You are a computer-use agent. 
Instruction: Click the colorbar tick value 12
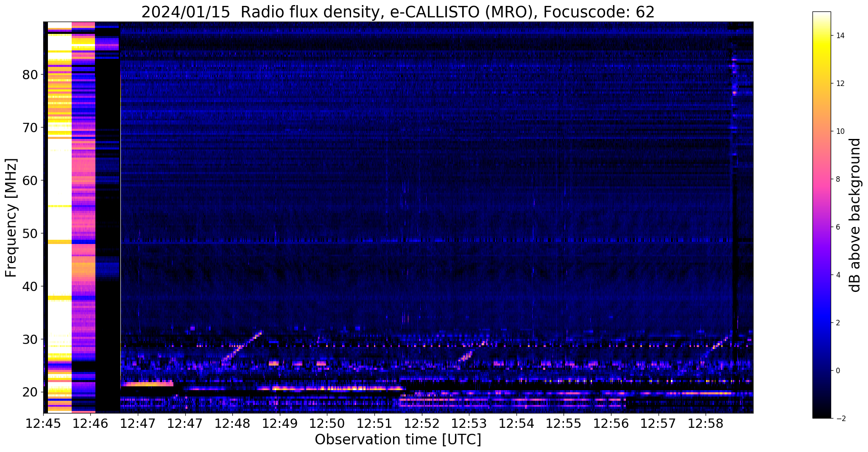840,83
